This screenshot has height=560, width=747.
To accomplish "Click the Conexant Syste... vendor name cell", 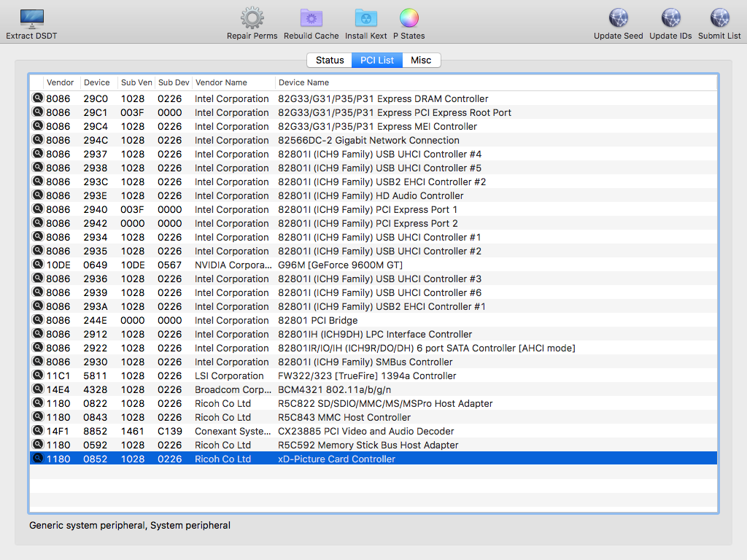I will pyautogui.click(x=233, y=431).
